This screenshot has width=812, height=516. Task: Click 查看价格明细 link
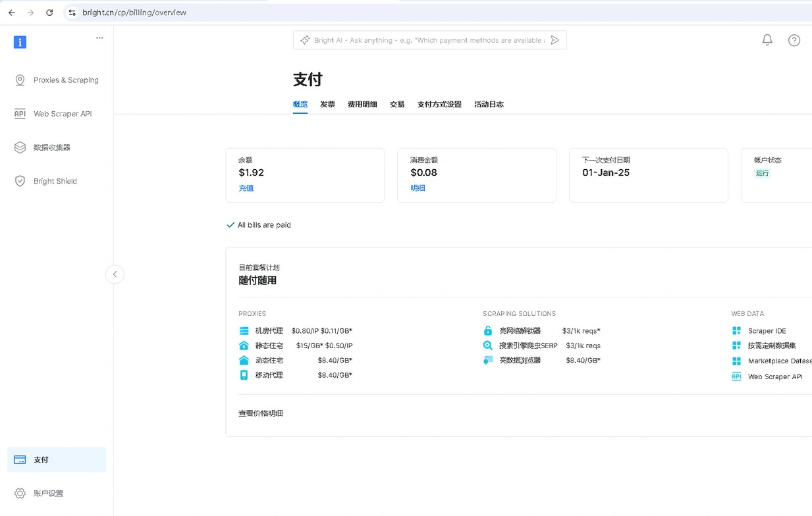261,413
